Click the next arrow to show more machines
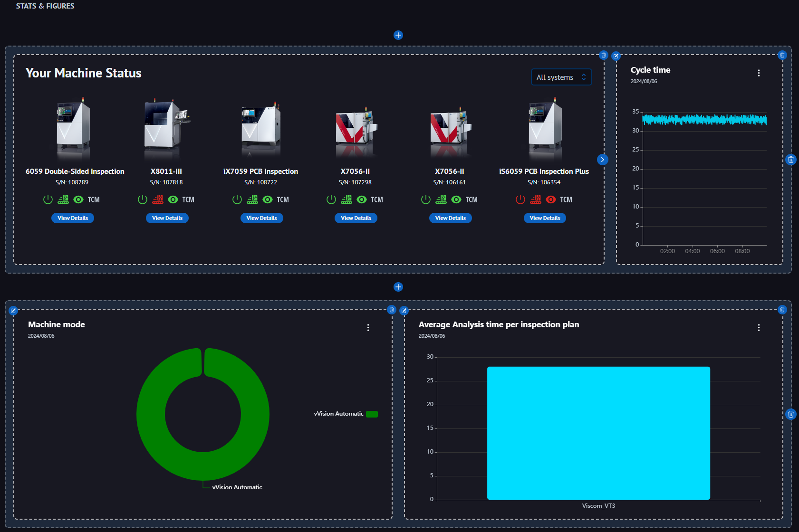 tap(602, 160)
